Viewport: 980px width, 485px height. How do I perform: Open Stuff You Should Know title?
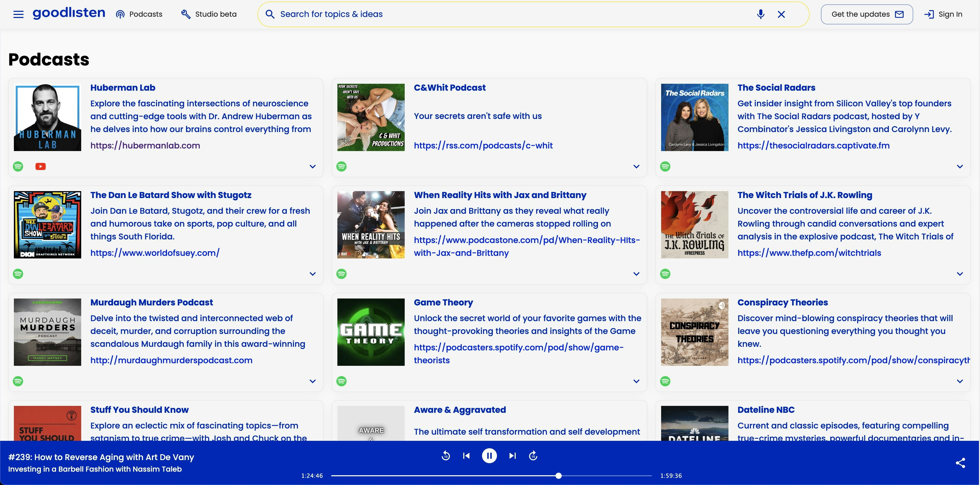139,410
